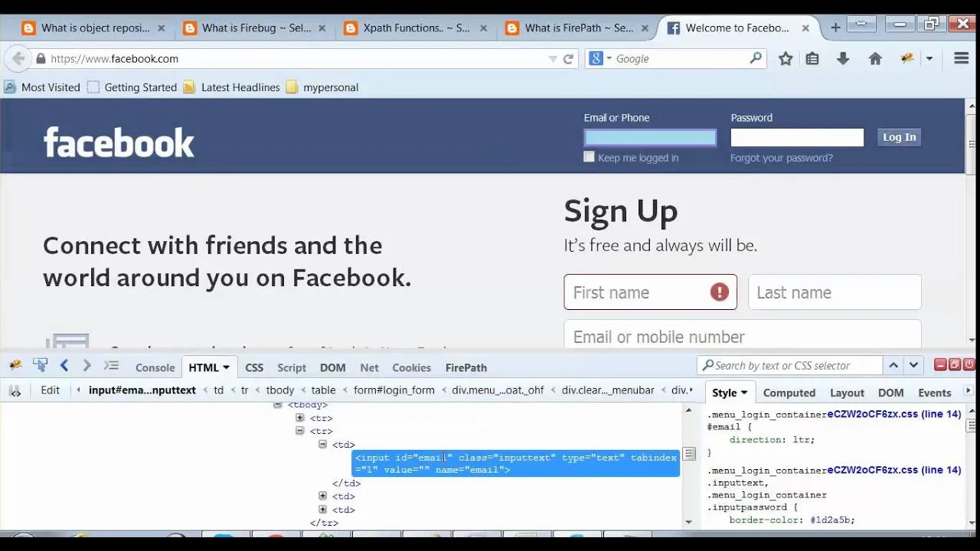
Task: Open the mypersonal bookmarks folder
Action: (x=322, y=87)
